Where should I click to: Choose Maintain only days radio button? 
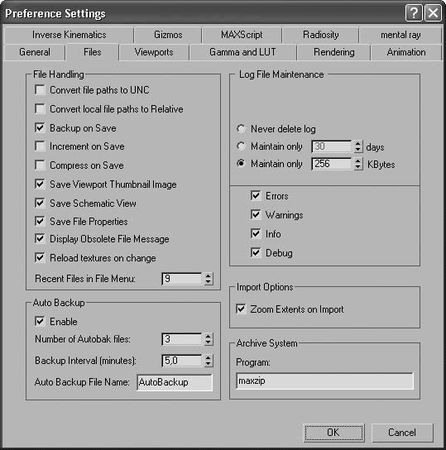click(x=241, y=146)
